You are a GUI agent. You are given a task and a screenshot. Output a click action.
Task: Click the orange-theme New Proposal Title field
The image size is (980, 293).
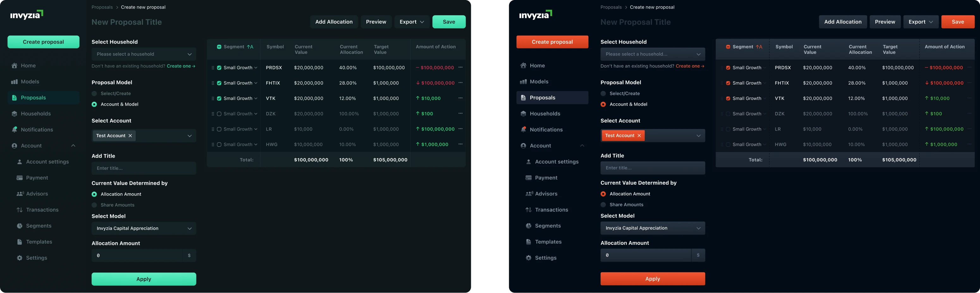click(x=636, y=22)
